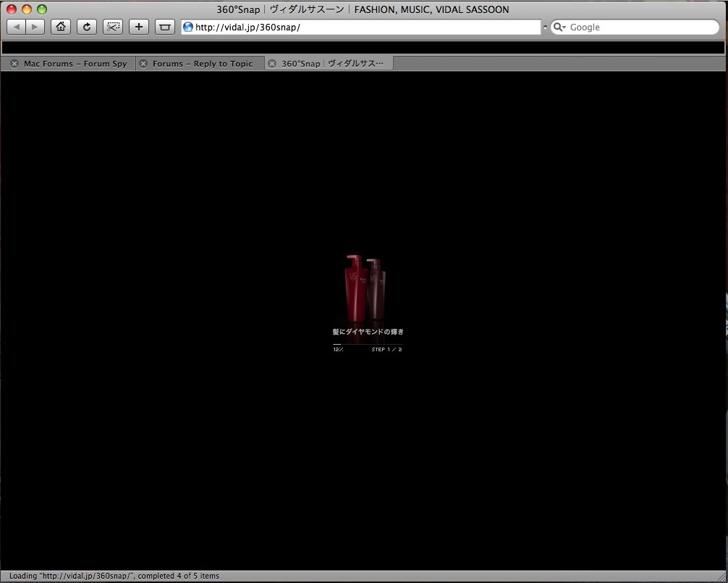
Task: Close the 360°Snap tab
Action: [x=273, y=64]
